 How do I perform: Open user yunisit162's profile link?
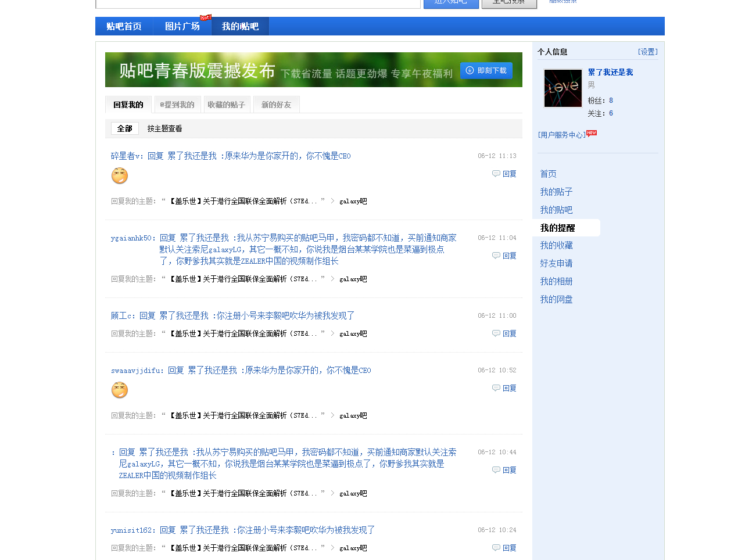[x=132, y=530]
